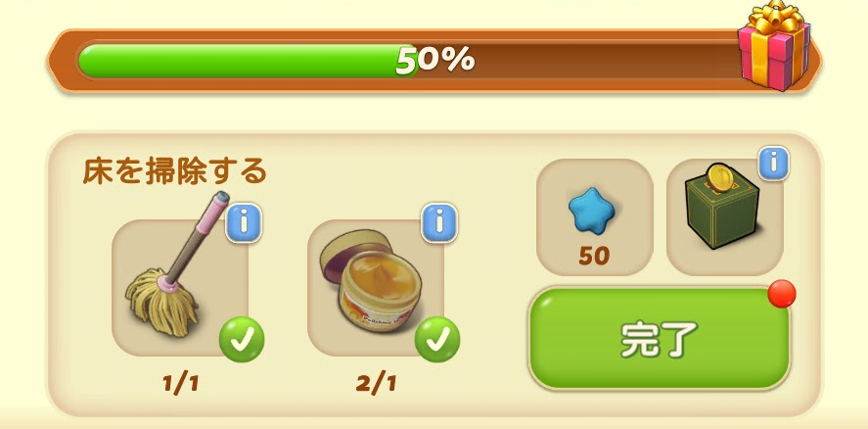Click the unfilled brown progress bar section

click(578, 61)
